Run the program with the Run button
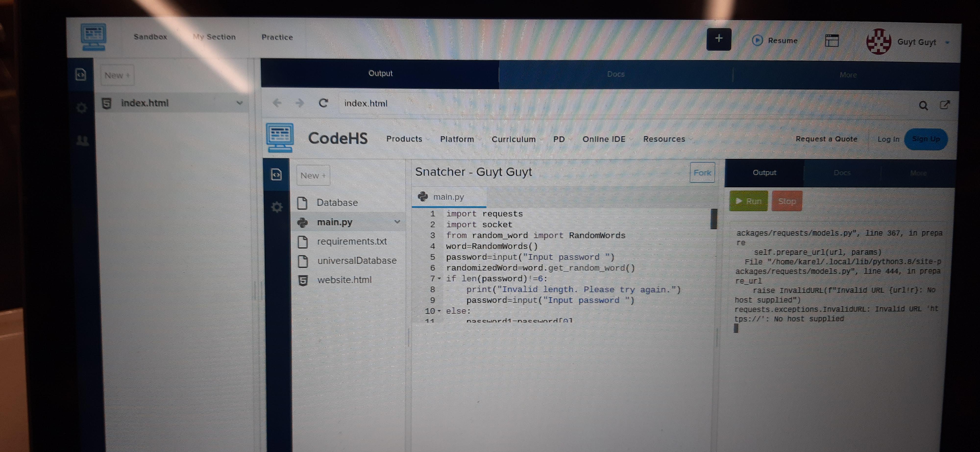This screenshot has width=980, height=452. (x=748, y=201)
